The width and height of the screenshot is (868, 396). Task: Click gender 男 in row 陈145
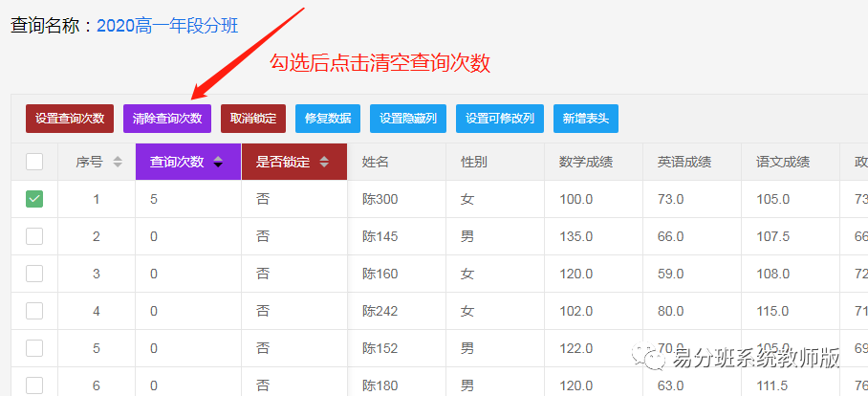[x=467, y=236]
